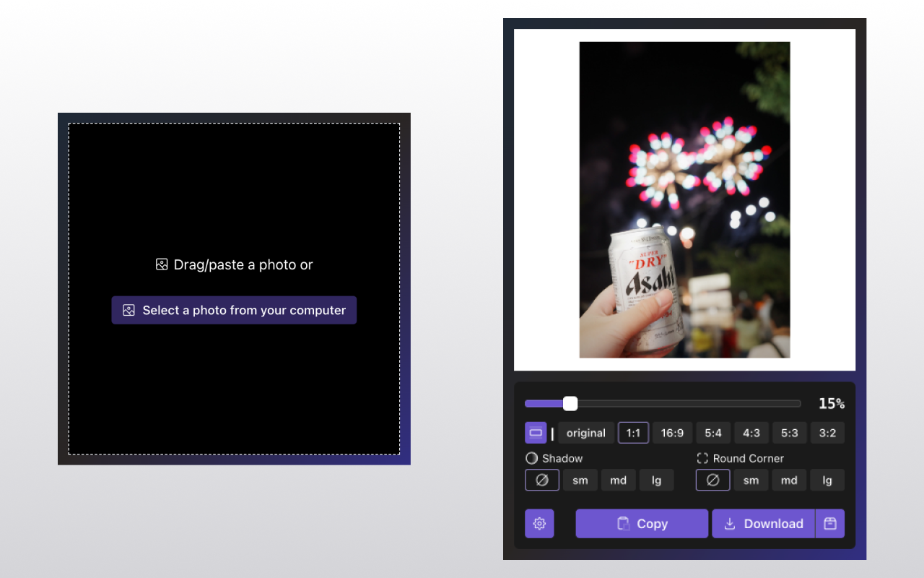Image resolution: width=924 pixels, height=578 pixels.
Task: Click the save icon beside Download
Action: coord(830,524)
